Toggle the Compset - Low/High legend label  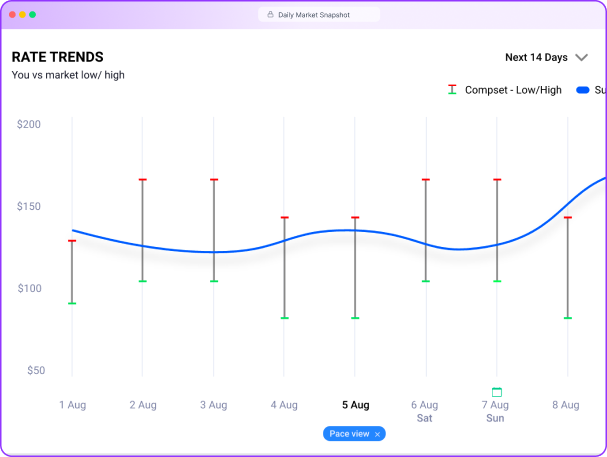coord(513,90)
